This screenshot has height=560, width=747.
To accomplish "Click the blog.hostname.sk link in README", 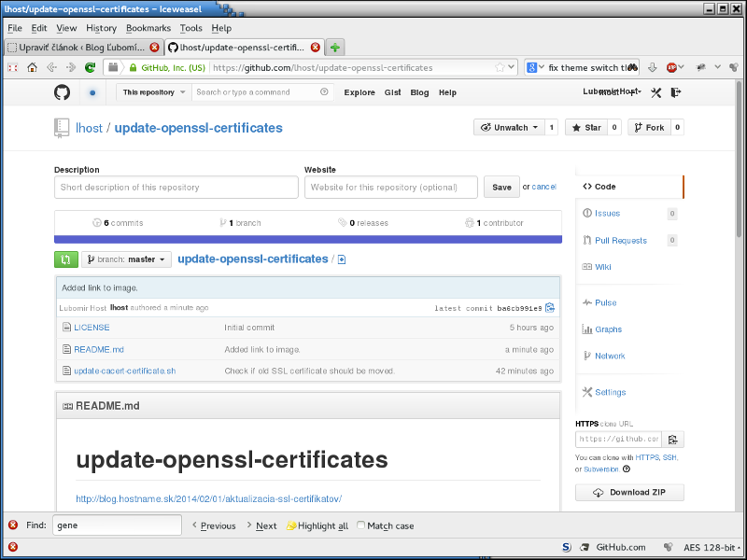I will [208, 498].
